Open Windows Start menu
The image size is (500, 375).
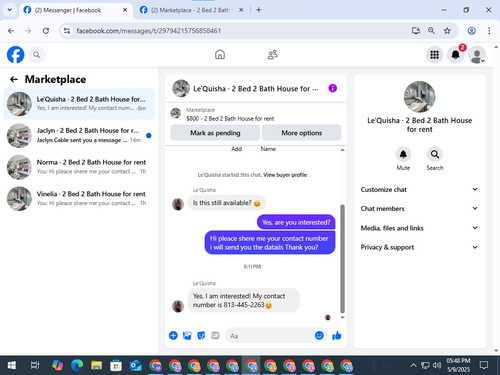[x=12, y=365]
